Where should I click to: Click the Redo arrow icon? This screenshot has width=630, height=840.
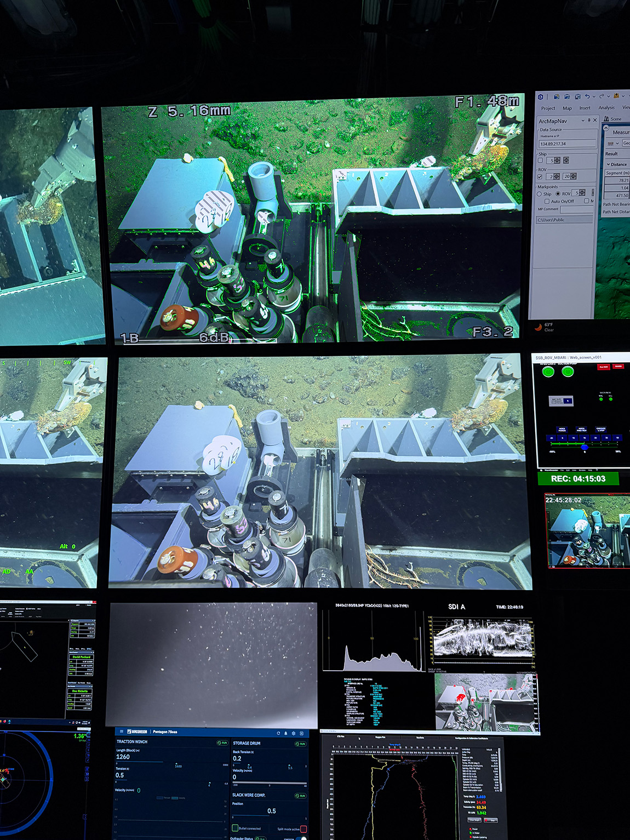tap(602, 96)
